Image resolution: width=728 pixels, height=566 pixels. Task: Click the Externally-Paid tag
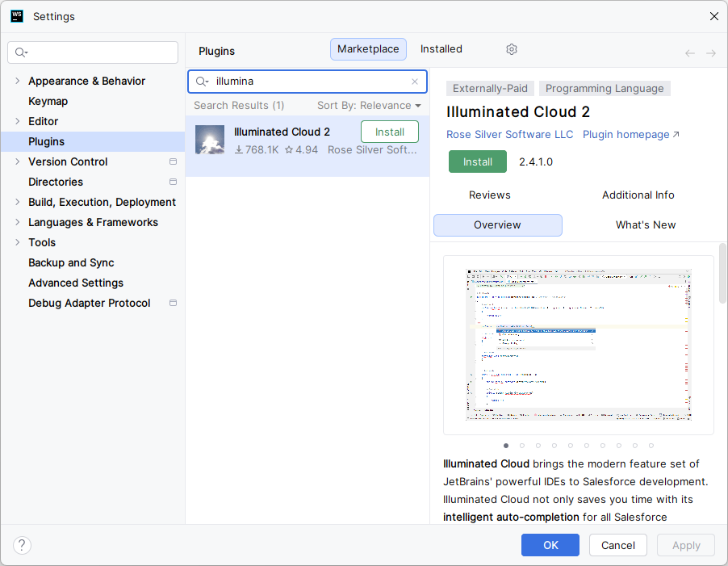(490, 88)
